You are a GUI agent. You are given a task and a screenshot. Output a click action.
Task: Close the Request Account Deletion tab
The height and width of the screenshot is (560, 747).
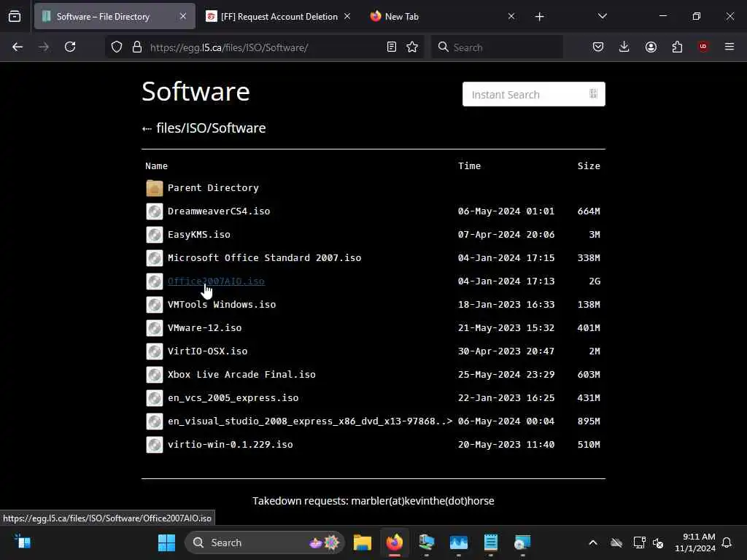[x=347, y=17]
